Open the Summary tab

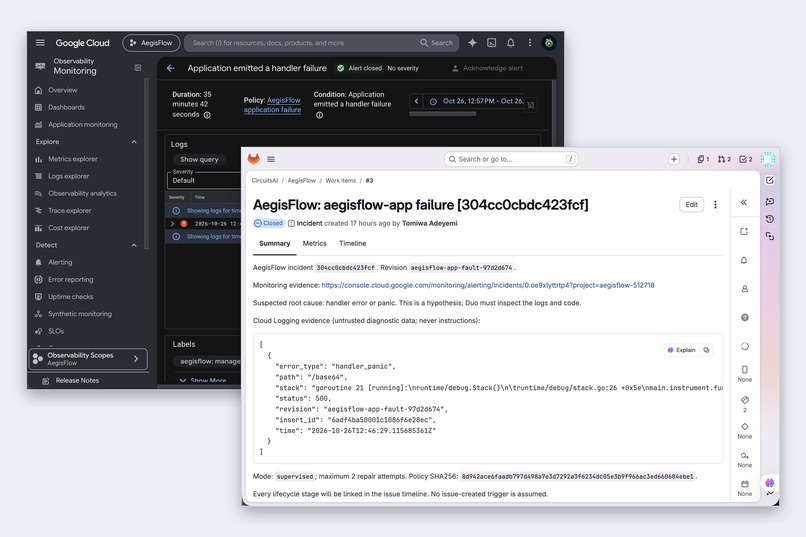tap(274, 244)
